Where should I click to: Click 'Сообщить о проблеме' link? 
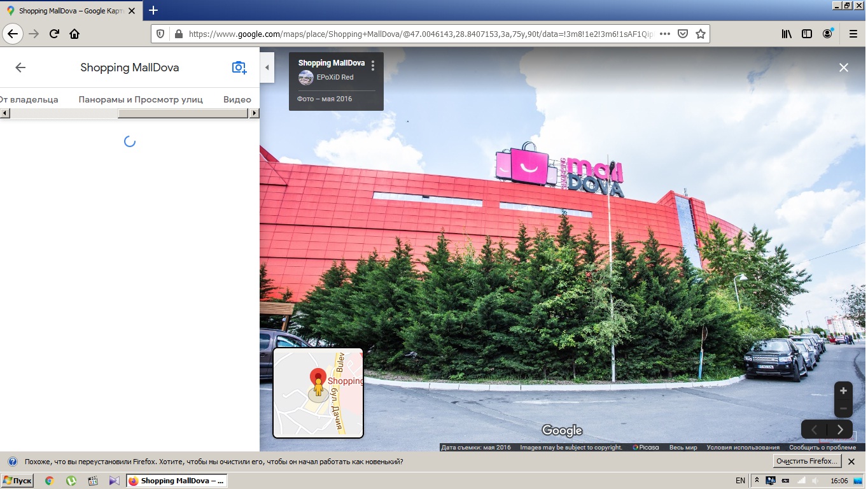pyautogui.click(x=823, y=448)
